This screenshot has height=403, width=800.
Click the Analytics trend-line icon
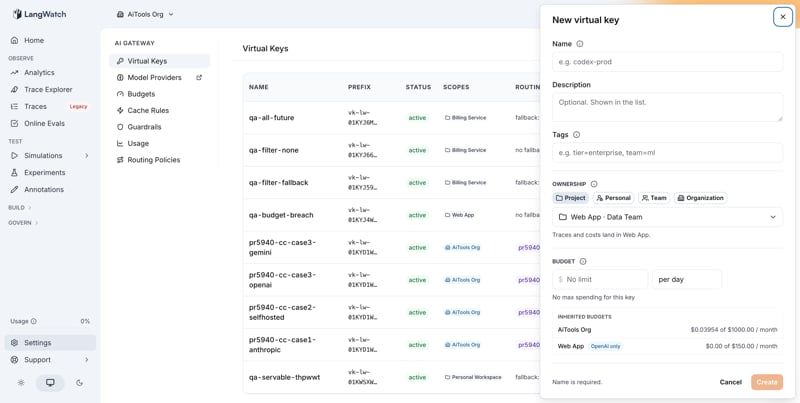point(14,72)
